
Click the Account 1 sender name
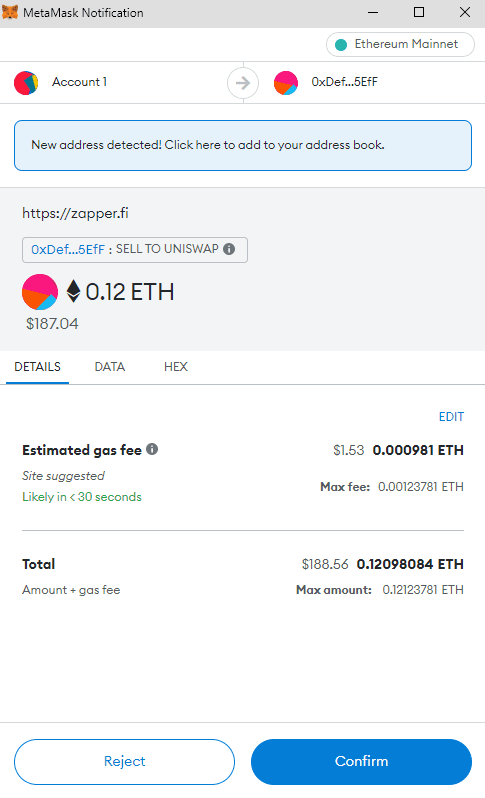coord(79,82)
